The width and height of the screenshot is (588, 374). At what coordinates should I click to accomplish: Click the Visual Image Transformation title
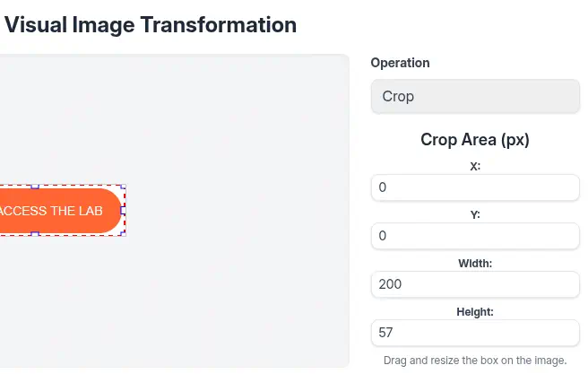point(151,25)
